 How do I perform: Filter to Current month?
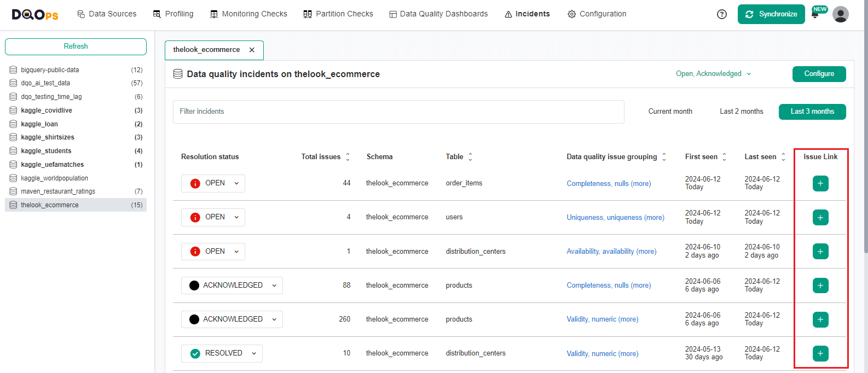670,112
